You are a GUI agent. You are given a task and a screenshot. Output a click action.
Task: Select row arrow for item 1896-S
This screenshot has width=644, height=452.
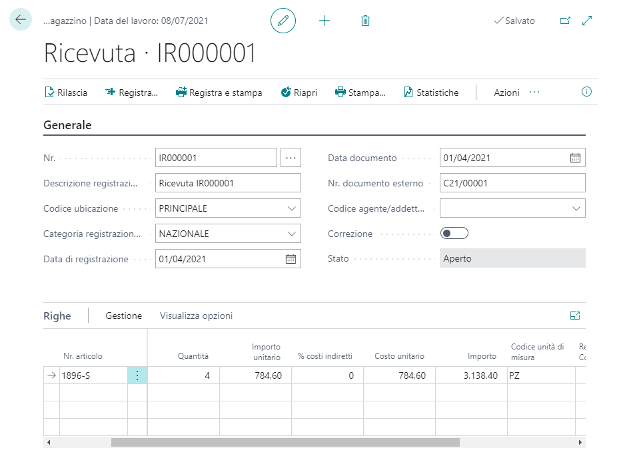pyautogui.click(x=51, y=375)
